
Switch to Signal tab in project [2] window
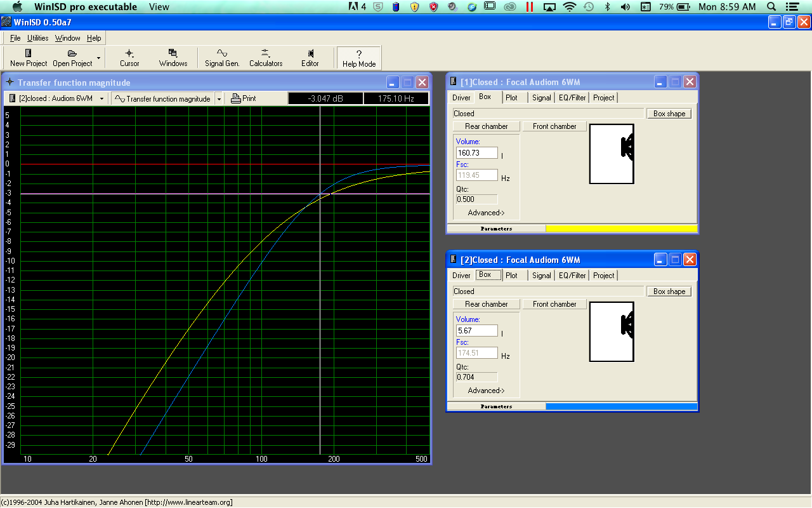(x=541, y=275)
